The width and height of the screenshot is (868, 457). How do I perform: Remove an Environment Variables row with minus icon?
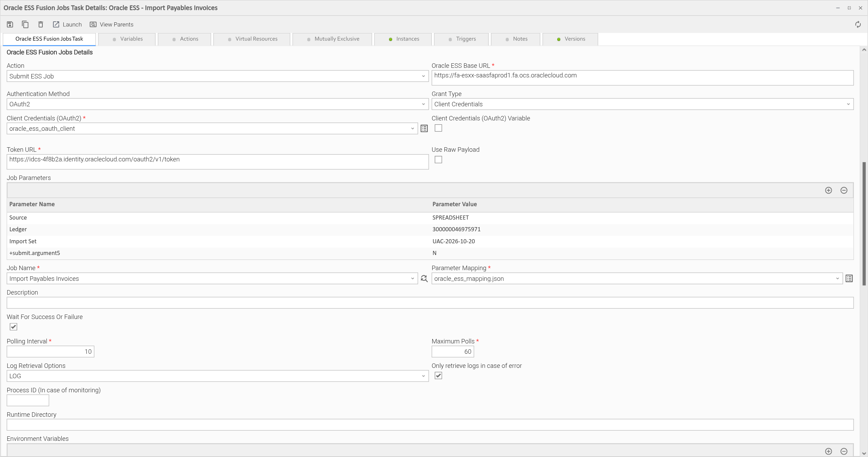[844, 451]
